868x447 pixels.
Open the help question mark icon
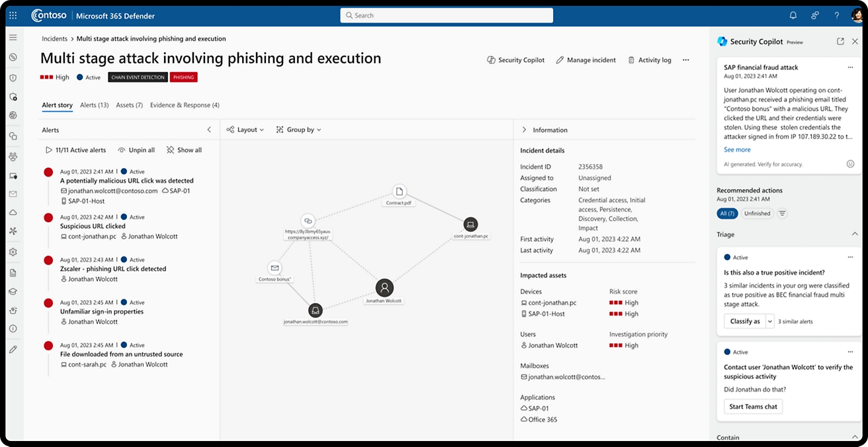[x=836, y=15]
